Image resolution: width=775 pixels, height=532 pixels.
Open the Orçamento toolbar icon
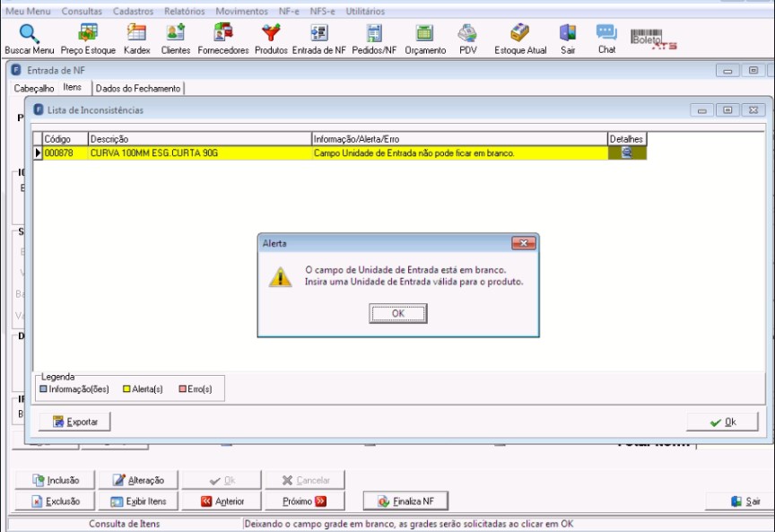tap(425, 39)
